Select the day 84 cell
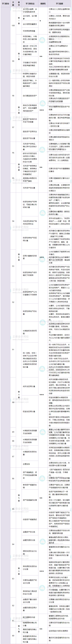This screenshot has height=644, width=72. (13, 544)
